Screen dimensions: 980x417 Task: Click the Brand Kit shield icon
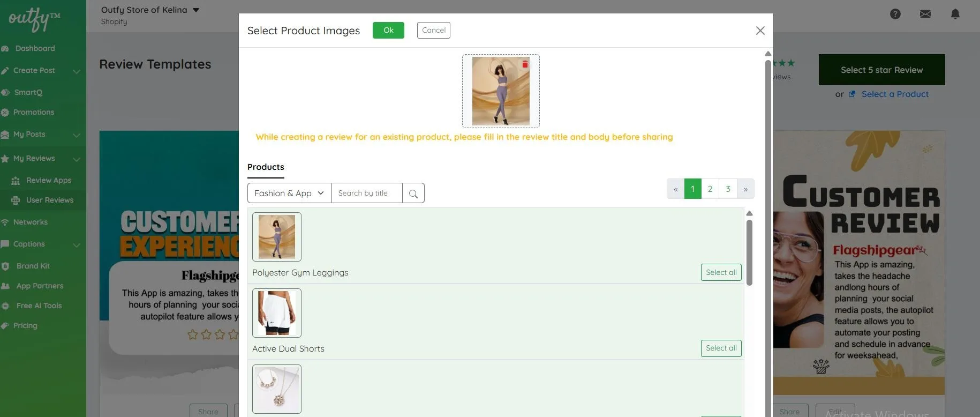5,266
